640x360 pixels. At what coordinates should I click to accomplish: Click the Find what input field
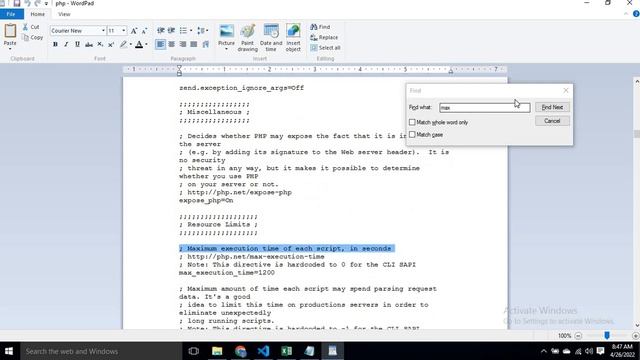coord(484,107)
